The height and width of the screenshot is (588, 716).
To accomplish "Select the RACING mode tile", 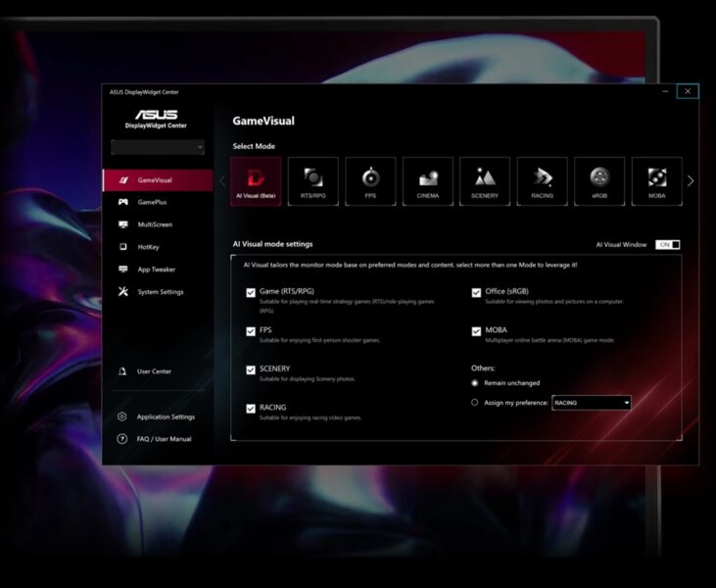I will click(542, 181).
